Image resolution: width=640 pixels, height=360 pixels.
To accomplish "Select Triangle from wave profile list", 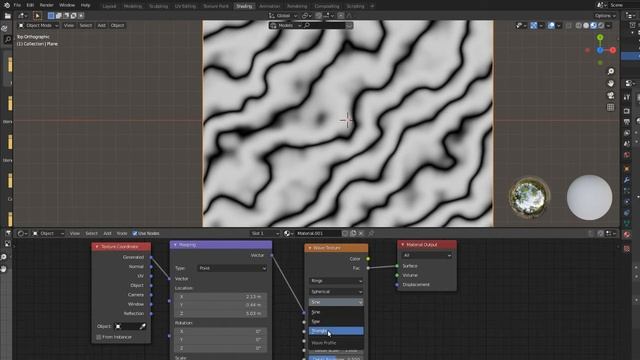I will pos(336,331).
